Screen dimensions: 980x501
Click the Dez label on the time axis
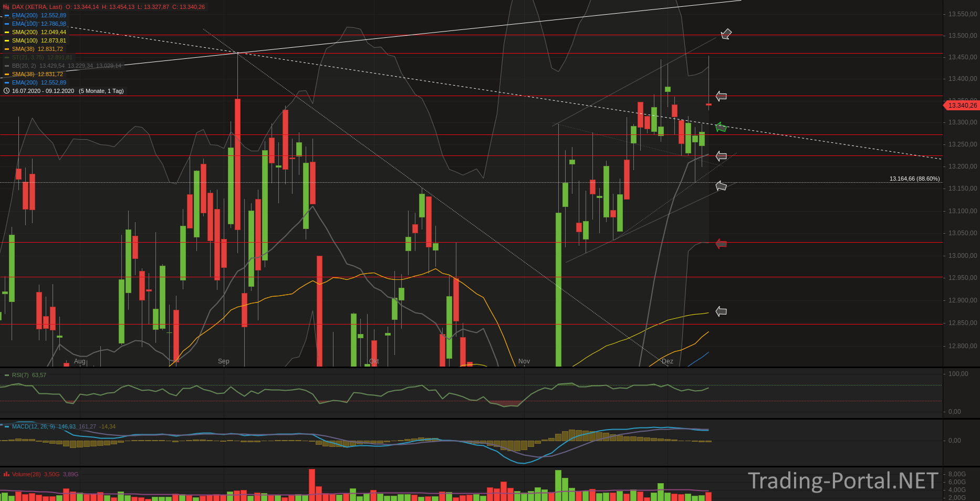pyautogui.click(x=668, y=361)
